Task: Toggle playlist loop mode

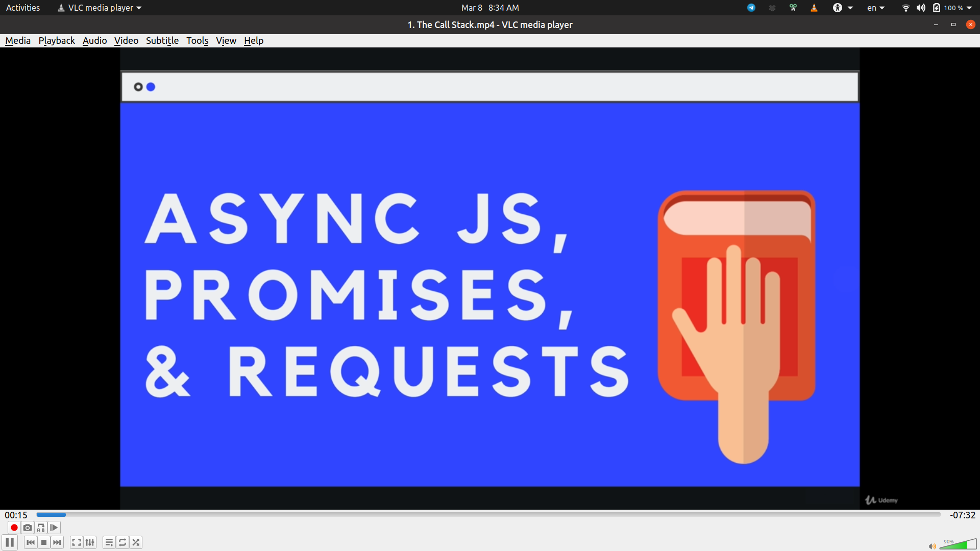Action: coord(122,542)
